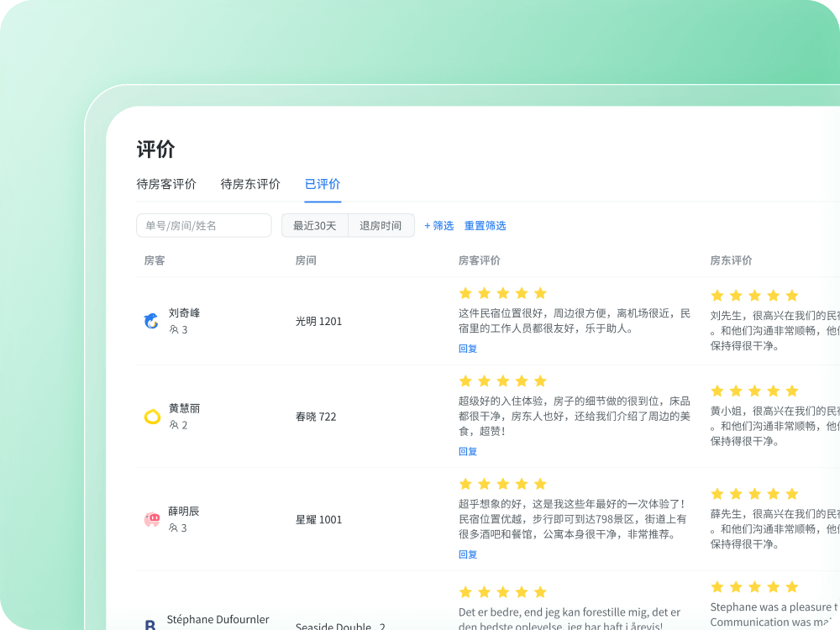Click the 单号/房间/姓名 search field
This screenshot has height=630, width=840.
[x=203, y=225]
